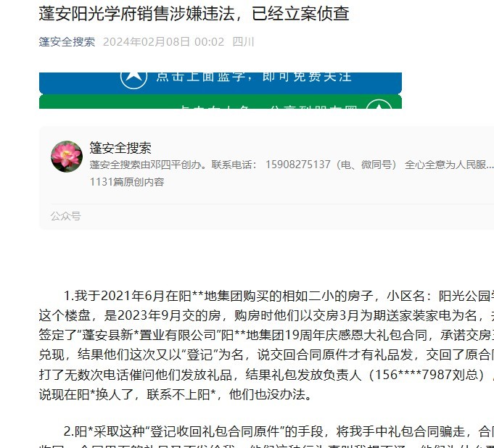This screenshot has height=448, width=494.
Task: Click the line beginning 兑现，结果他们这次
Action: point(266,355)
